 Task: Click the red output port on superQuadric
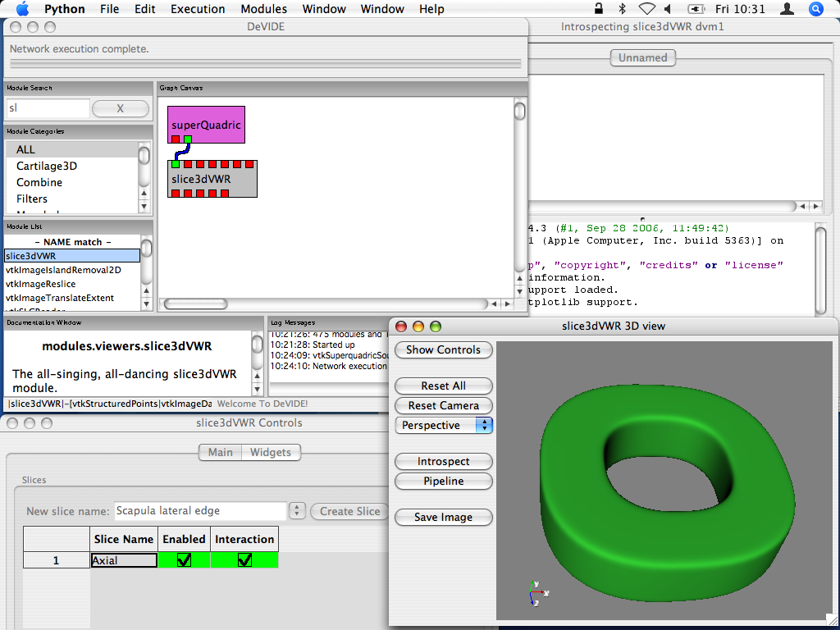coord(176,139)
